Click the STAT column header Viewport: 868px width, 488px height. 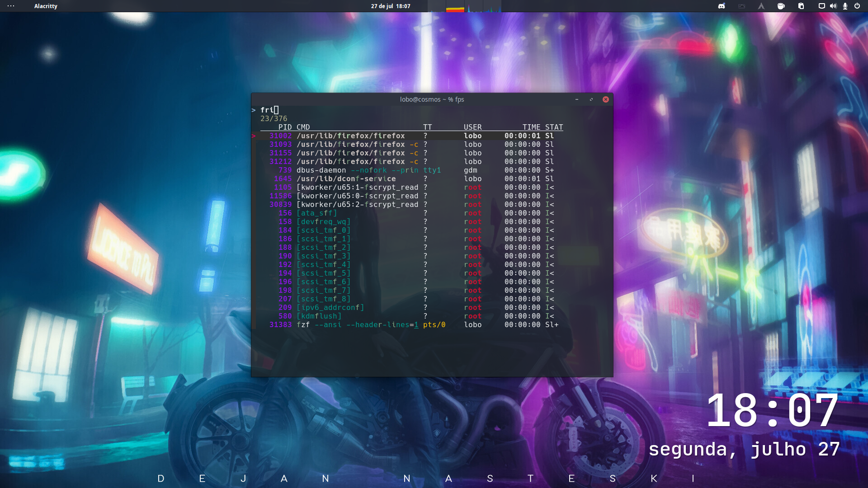554,127
